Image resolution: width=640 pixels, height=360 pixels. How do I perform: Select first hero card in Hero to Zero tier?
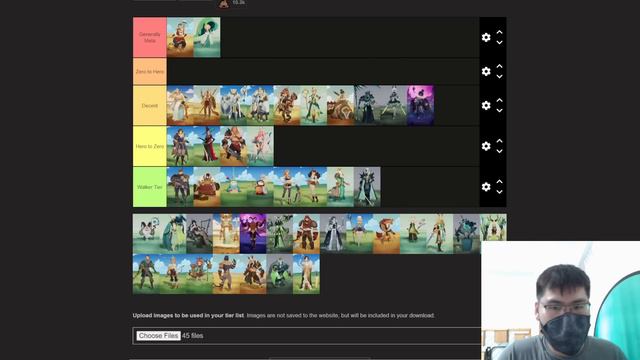180,146
